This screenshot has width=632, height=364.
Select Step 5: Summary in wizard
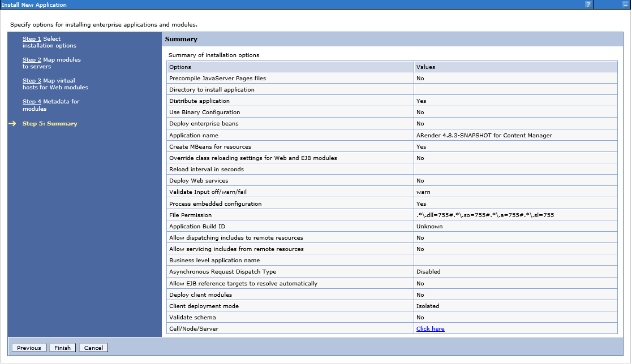pyautogui.click(x=50, y=124)
